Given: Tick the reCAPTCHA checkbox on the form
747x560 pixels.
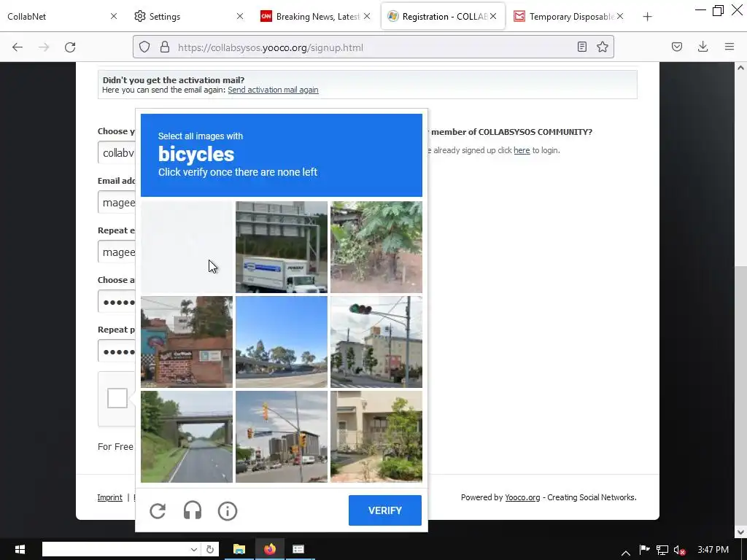Looking at the screenshot, I should click(117, 398).
